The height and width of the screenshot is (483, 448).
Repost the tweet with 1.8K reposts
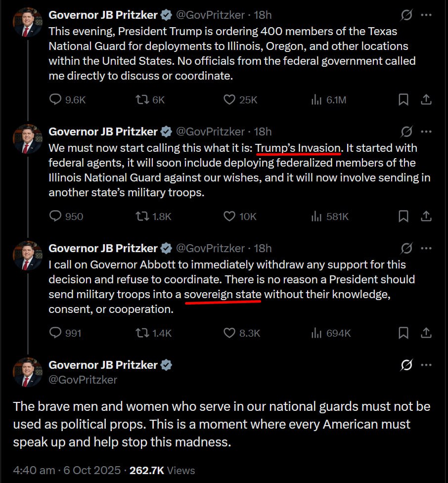click(142, 217)
